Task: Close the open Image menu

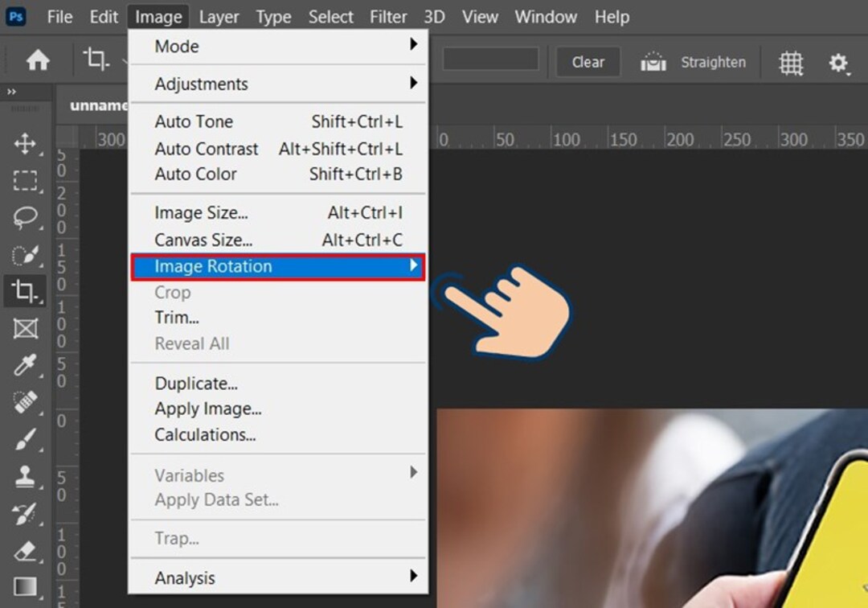Action: click(158, 17)
